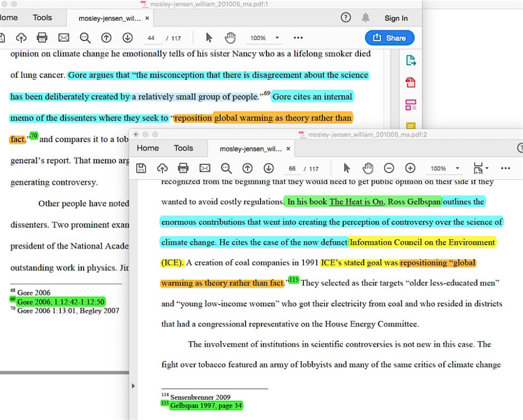523x420 pixels.
Task: Click the email envelope icon in the front window
Action: pyautogui.click(x=205, y=168)
